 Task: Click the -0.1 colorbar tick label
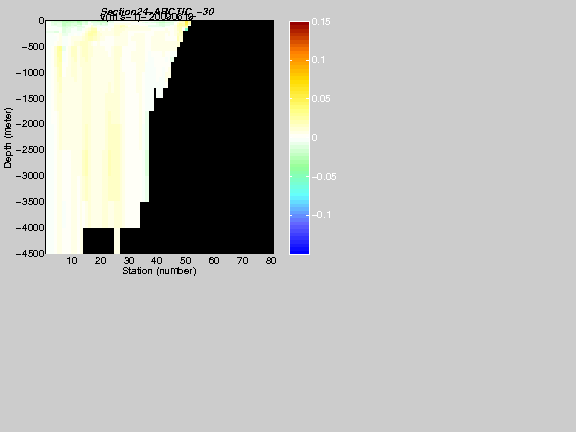(x=321, y=215)
